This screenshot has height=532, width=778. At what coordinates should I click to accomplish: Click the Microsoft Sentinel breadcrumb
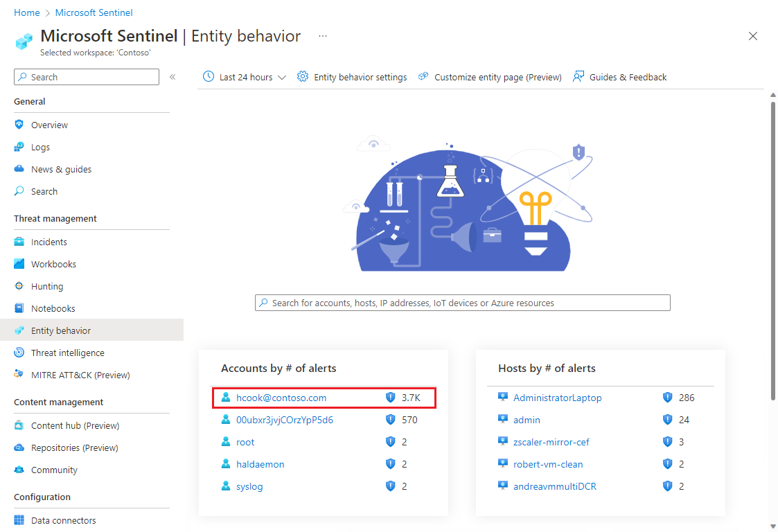tap(94, 12)
